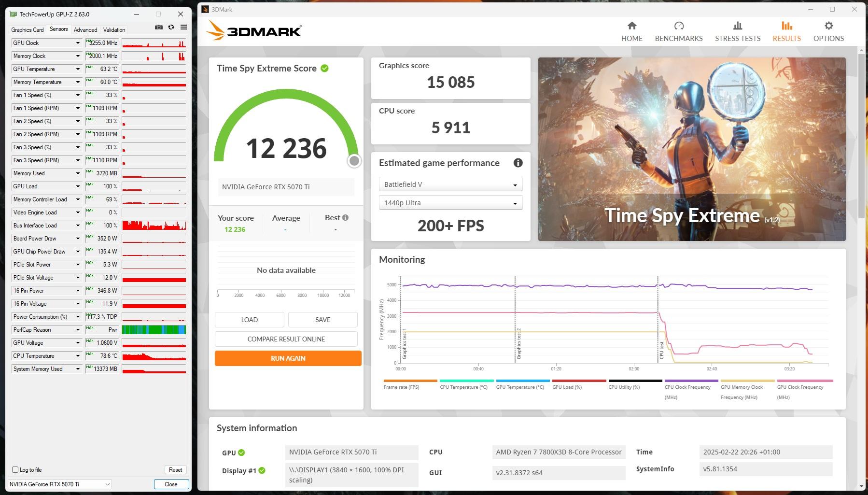Go to the HOME section in 3DMark
This screenshot has height=495, width=868.
coord(631,32)
